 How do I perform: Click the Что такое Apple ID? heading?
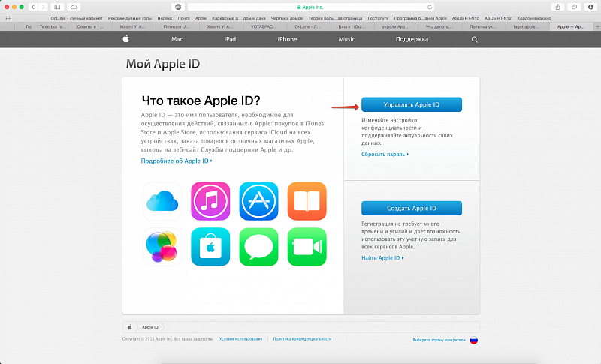click(x=201, y=101)
